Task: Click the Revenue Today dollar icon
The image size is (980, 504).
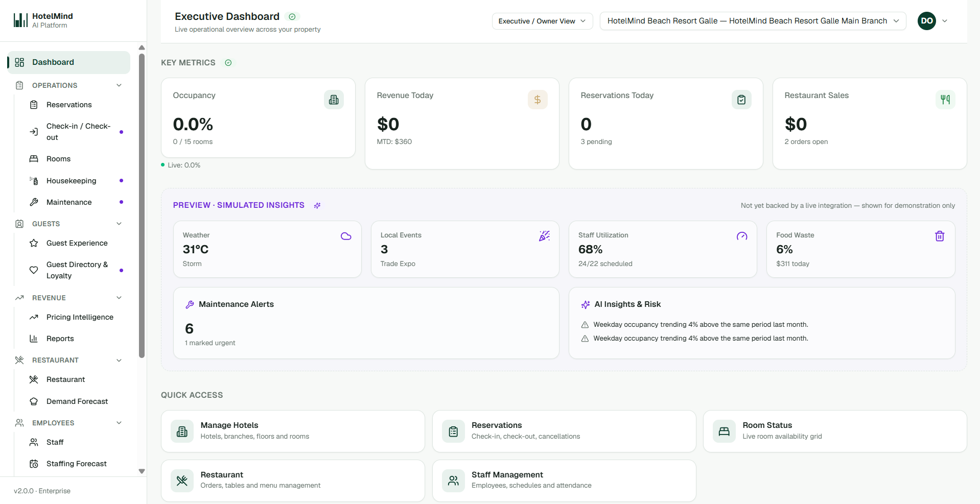Action: pyautogui.click(x=538, y=100)
